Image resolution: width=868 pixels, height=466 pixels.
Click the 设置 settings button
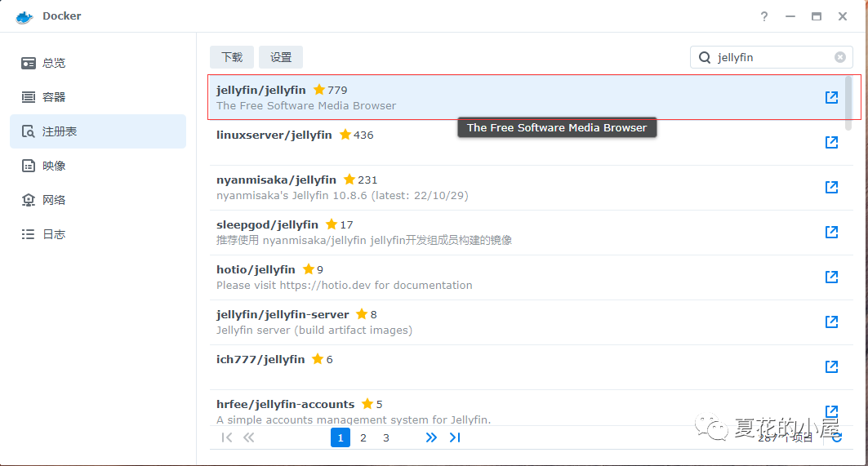[281, 57]
